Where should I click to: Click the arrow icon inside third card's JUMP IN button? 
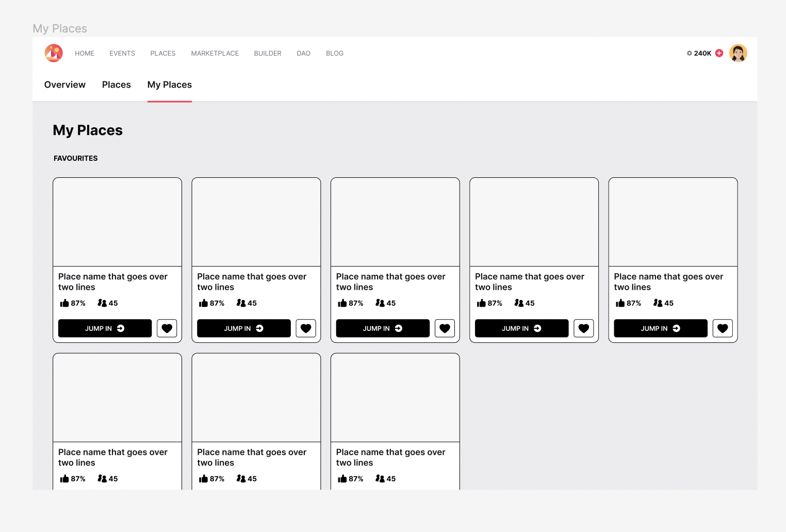(x=399, y=328)
